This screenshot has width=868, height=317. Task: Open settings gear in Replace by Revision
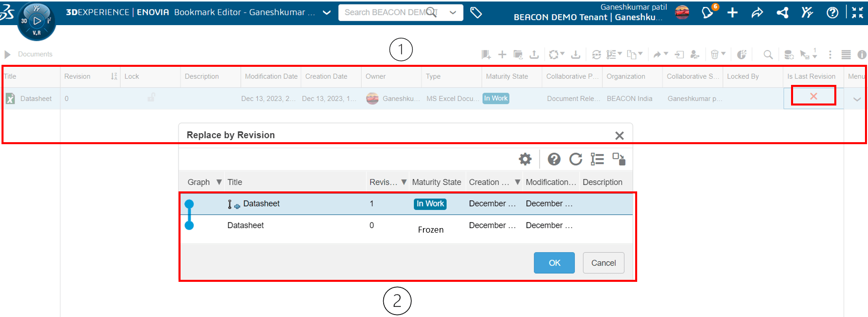pos(525,159)
